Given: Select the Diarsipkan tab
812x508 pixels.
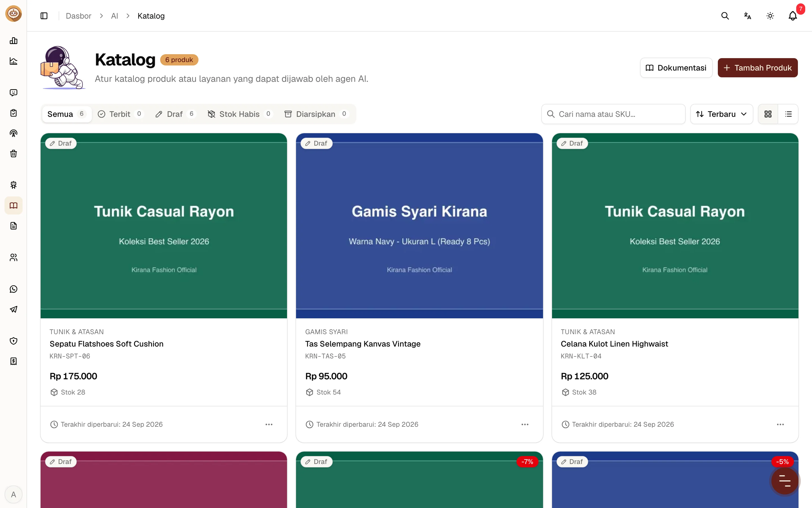Looking at the screenshot, I should (317, 114).
